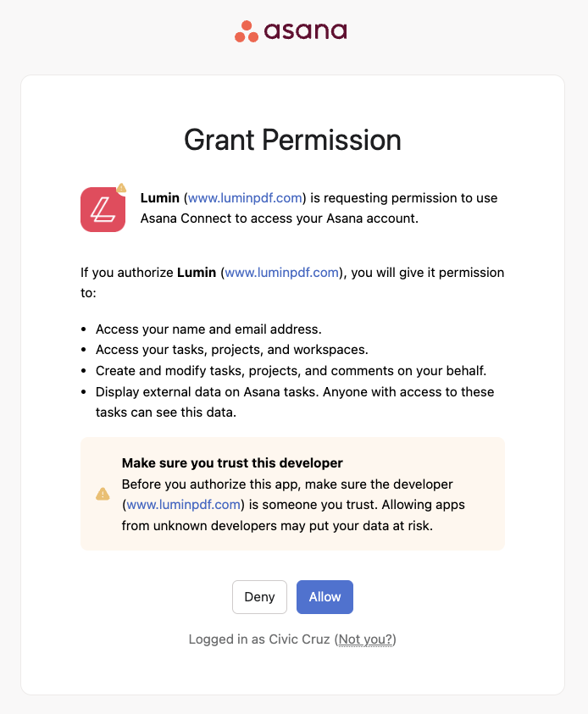Click the Grant Permission heading
Image resolution: width=588 pixels, height=714 pixels.
tap(292, 140)
